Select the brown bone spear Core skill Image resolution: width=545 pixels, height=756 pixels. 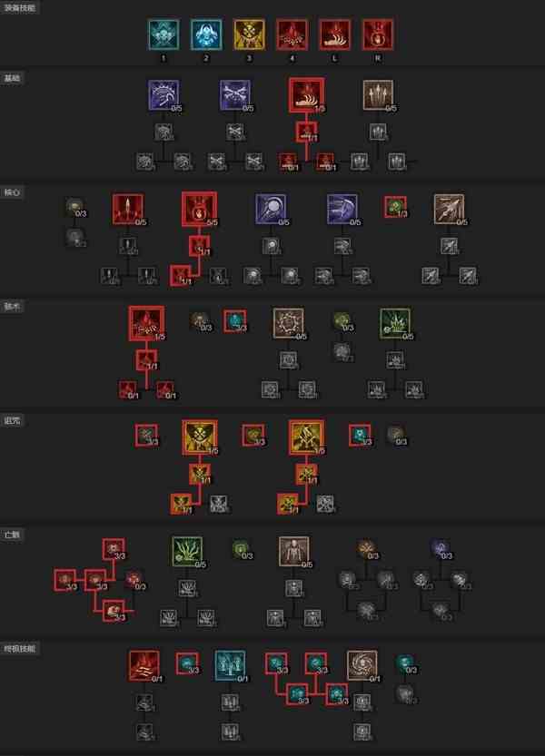(449, 210)
